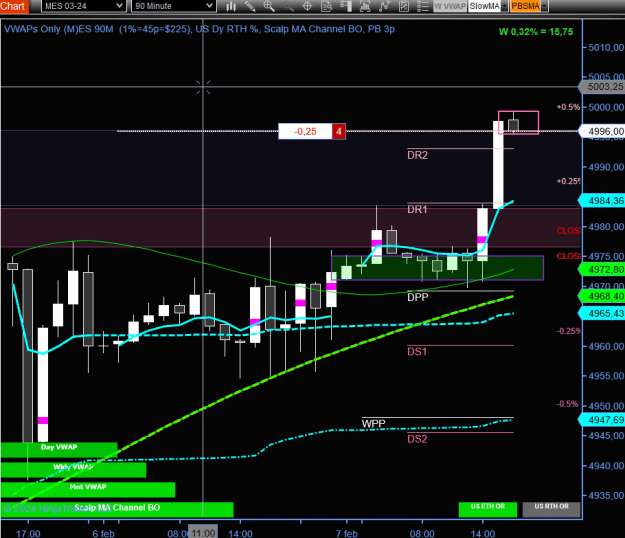This screenshot has width=625, height=538.
Task: Click the 7 feb date label
Action: click(346, 533)
